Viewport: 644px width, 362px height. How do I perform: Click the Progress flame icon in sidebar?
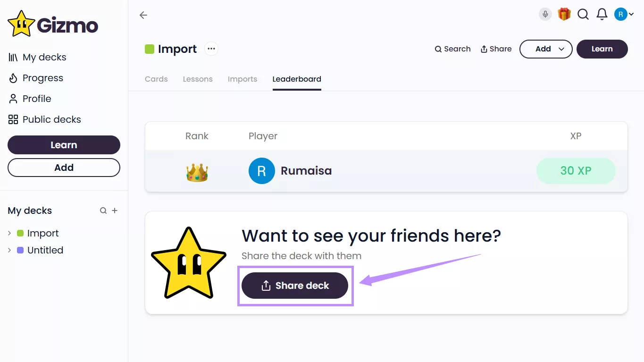pyautogui.click(x=13, y=78)
